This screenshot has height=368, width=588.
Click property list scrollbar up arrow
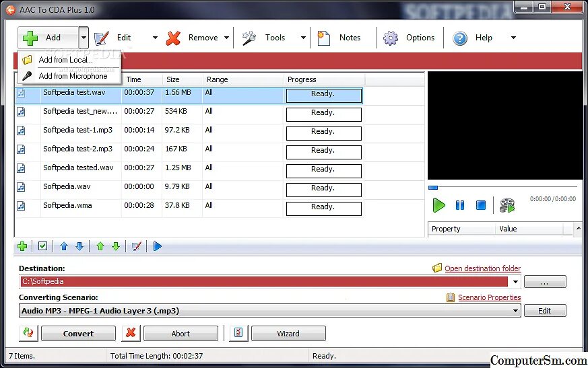coord(579,228)
